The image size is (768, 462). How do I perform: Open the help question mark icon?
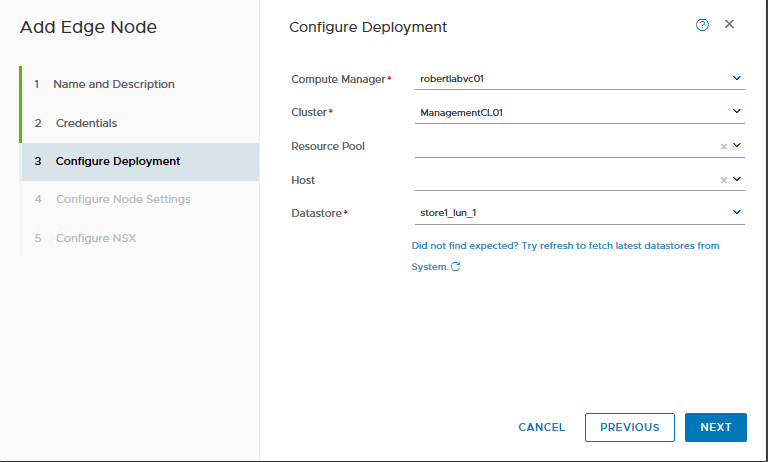(x=702, y=25)
